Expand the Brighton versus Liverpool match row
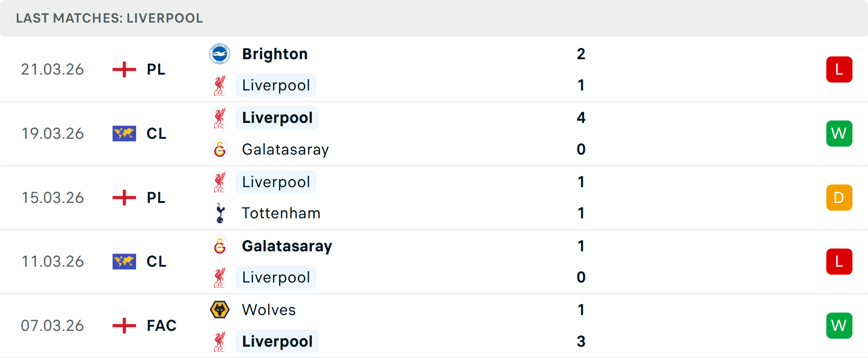 (434, 69)
